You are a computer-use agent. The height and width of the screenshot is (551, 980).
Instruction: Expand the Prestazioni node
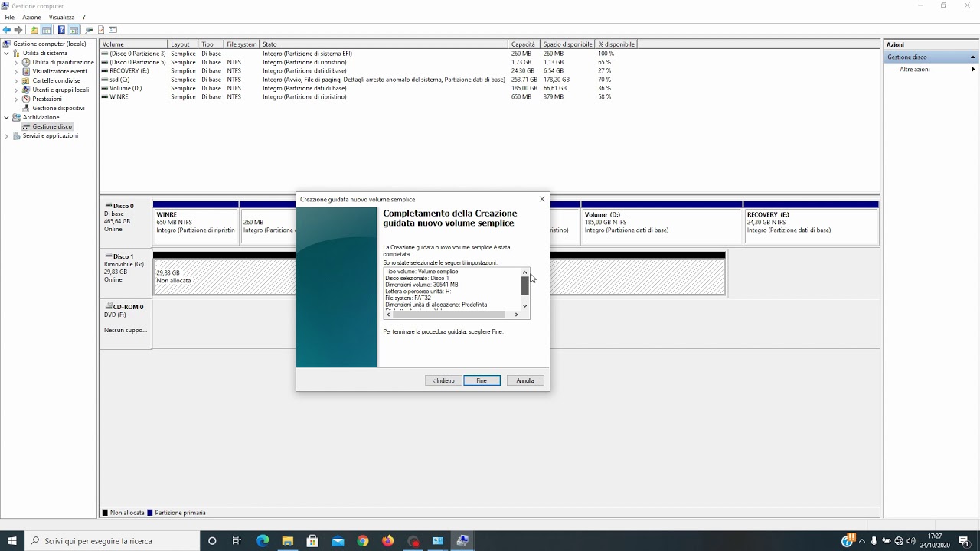pos(16,99)
